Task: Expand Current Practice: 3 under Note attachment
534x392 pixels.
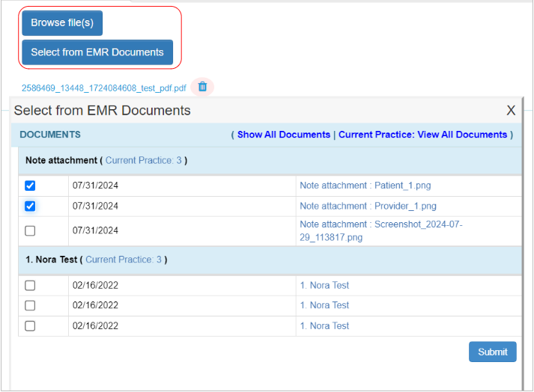Action: pyautogui.click(x=143, y=160)
